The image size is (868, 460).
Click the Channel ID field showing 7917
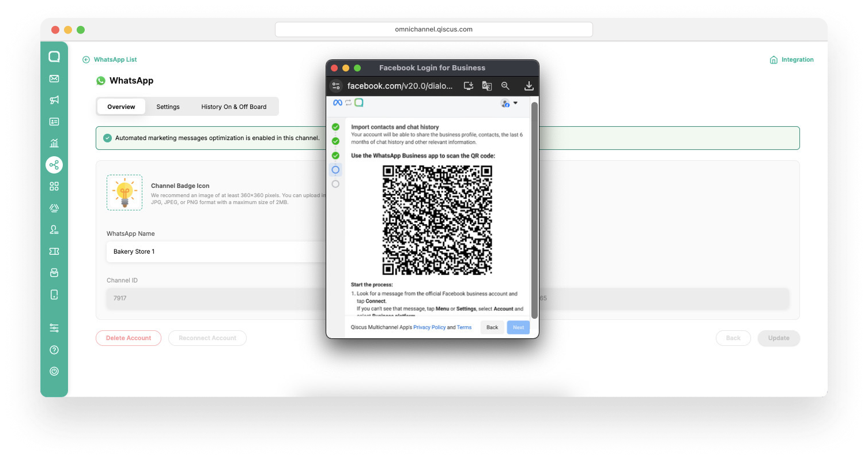[216, 298]
